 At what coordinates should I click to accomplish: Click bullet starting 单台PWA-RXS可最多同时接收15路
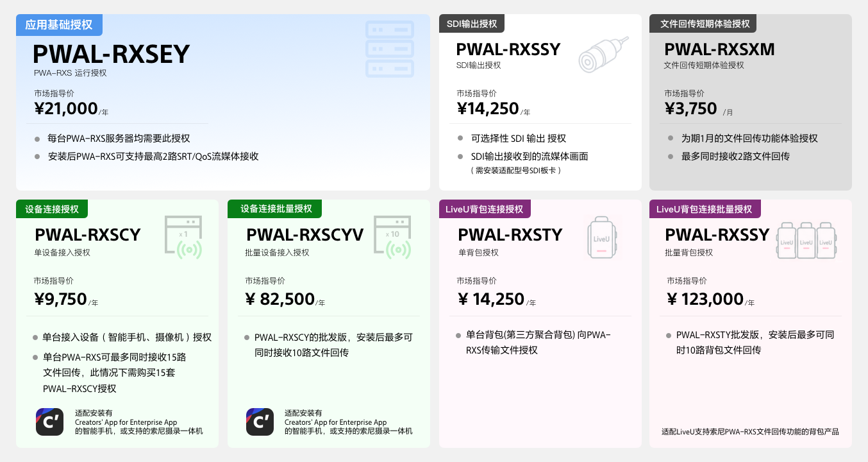tap(115, 373)
